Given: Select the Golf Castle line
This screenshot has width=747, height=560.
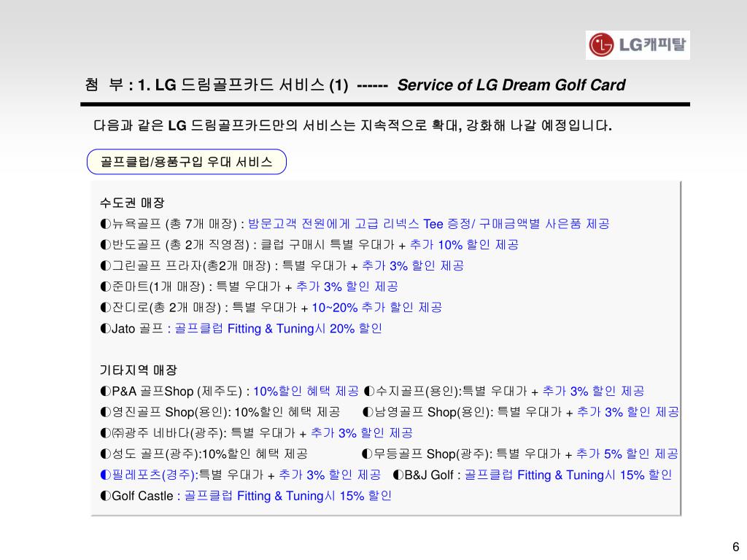Looking at the screenshot, I should point(246,496).
